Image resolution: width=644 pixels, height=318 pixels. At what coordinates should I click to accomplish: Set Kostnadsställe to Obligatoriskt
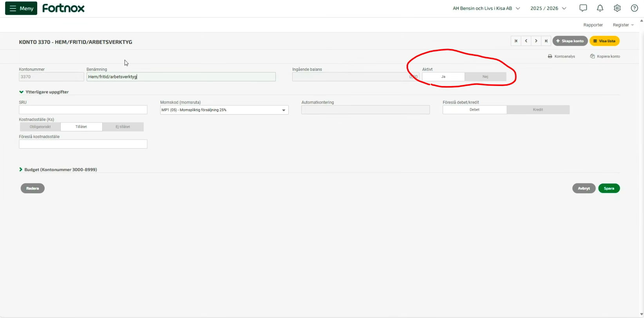40,127
